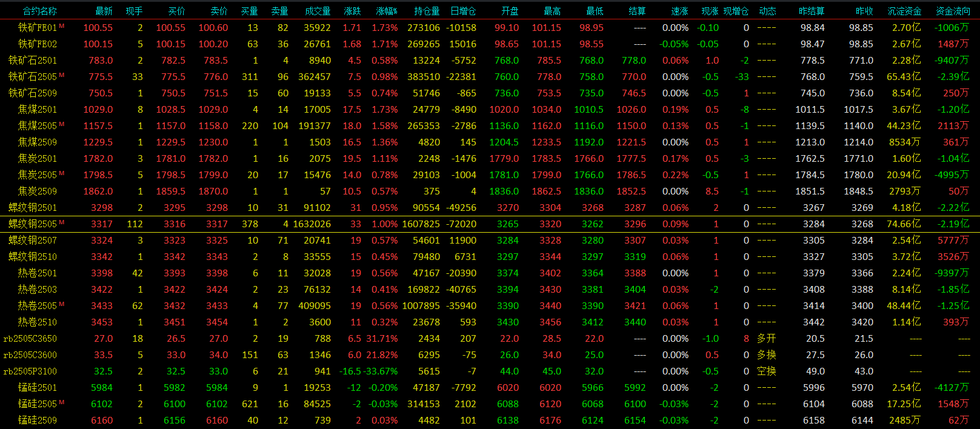Click the 合约名称 column header

coord(40,11)
